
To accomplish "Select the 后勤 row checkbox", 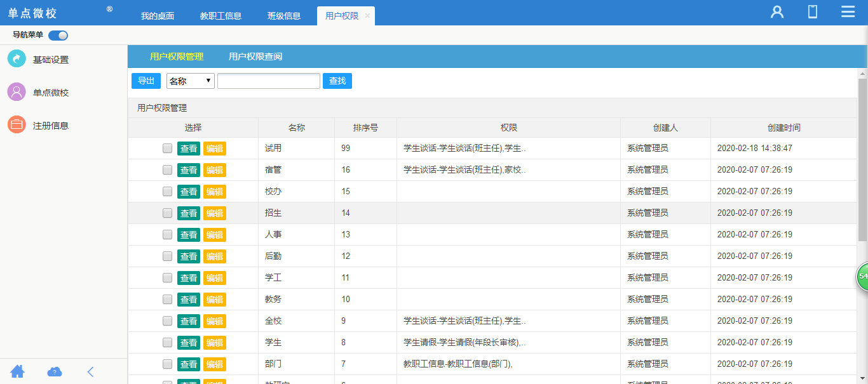I will (167, 256).
